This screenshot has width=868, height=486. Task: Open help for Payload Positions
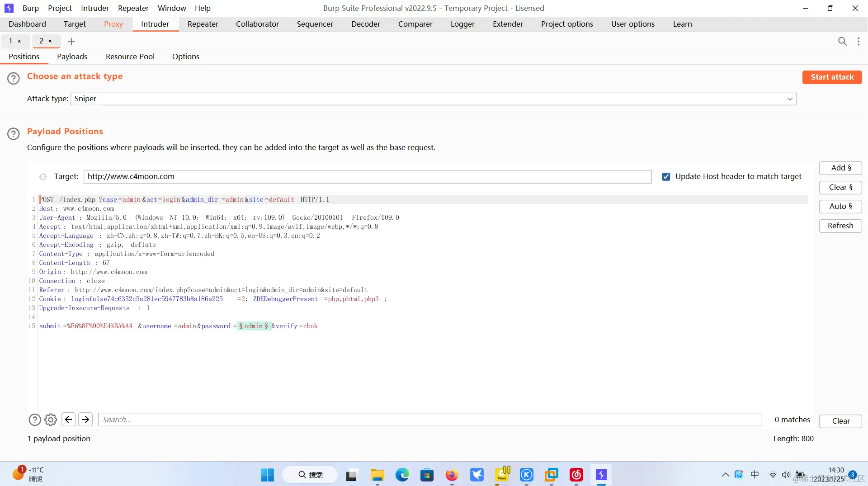(x=14, y=133)
